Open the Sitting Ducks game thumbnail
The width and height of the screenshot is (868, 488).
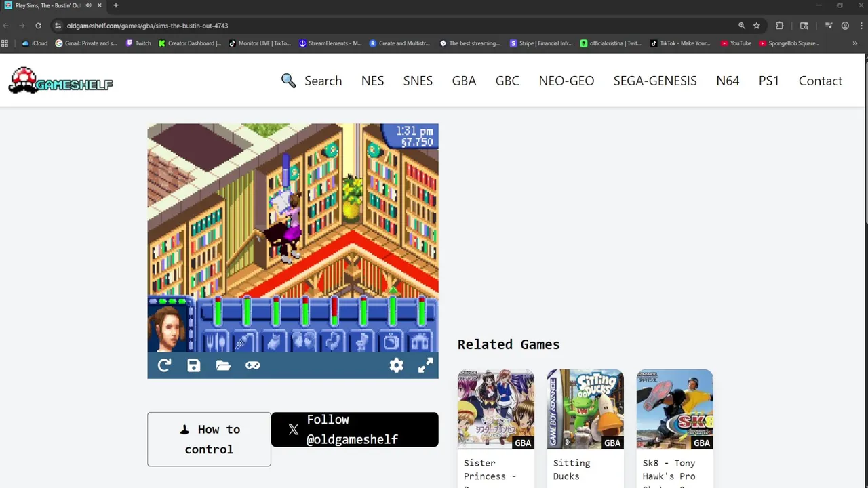click(585, 409)
